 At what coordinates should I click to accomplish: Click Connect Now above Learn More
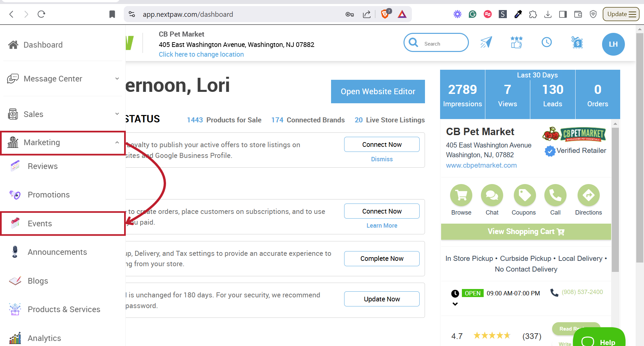382,211
